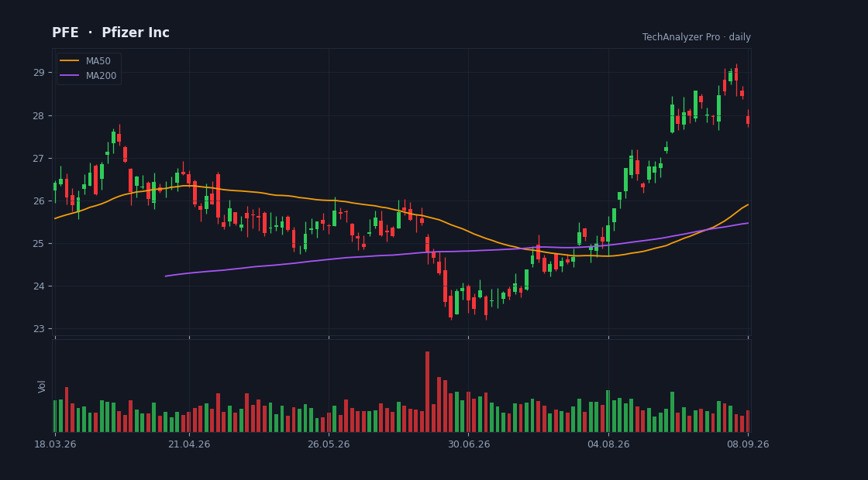
Task: Click the PFE · Pfizer Inc title
Action: coord(111,33)
